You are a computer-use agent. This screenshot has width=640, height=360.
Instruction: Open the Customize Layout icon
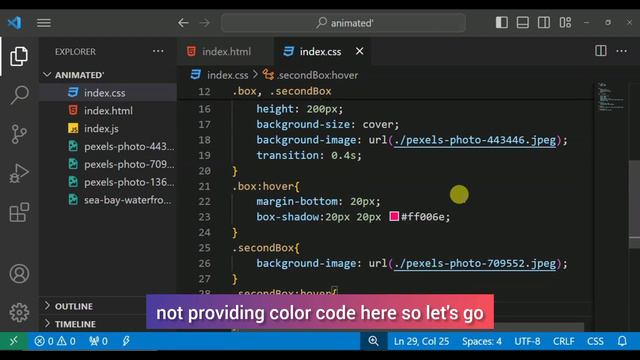565,22
